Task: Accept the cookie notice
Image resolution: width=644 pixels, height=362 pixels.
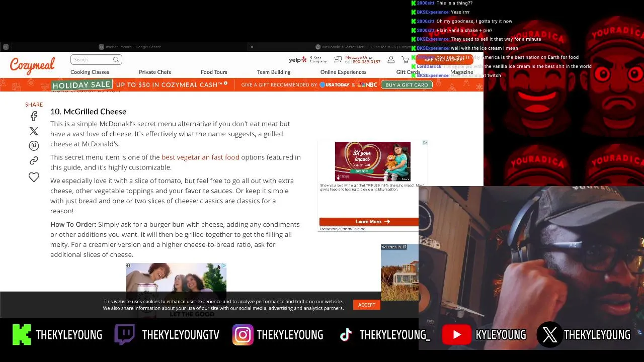Action: [367, 305]
